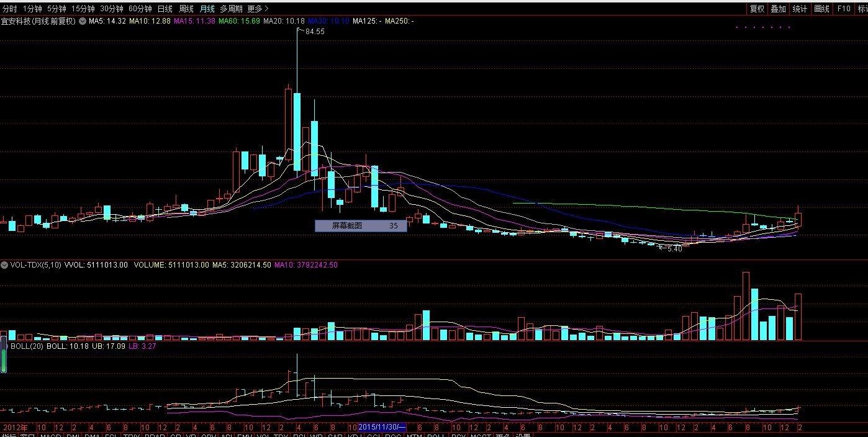
Task: Click the 屏幕截图 overlay box
Action: pyautogui.click(x=361, y=226)
